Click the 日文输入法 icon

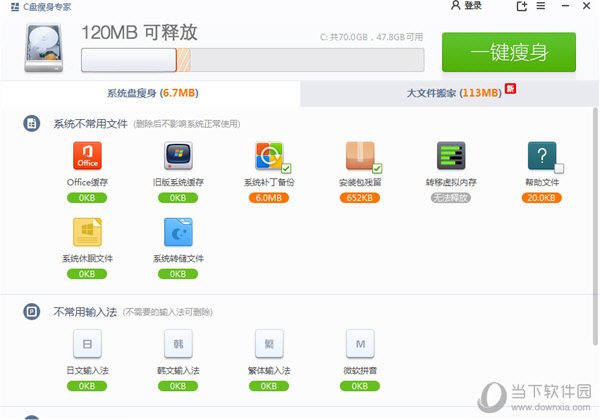[x=87, y=343]
